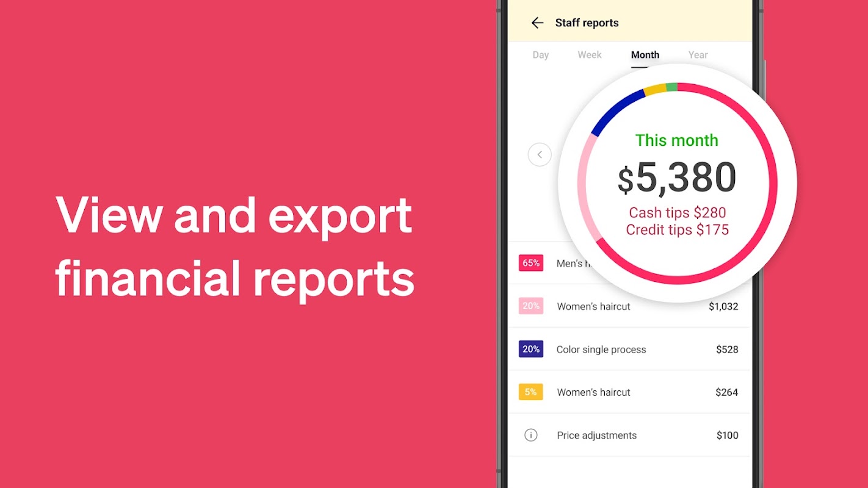
Task: Click the Staff reports title
Action: (587, 23)
